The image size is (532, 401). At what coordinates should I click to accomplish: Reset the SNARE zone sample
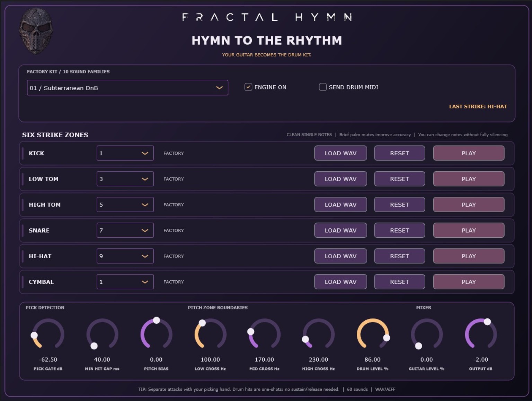[x=399, y=230]
